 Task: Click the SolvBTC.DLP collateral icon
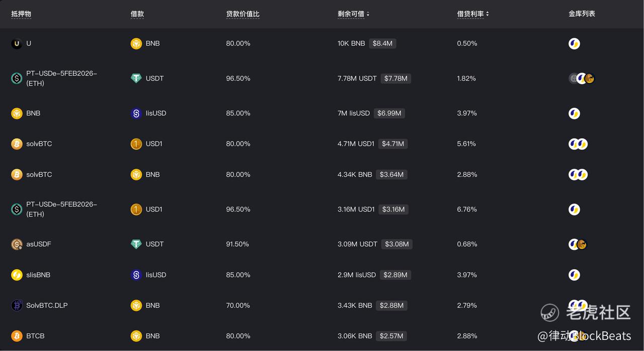[x=17, y=306]
